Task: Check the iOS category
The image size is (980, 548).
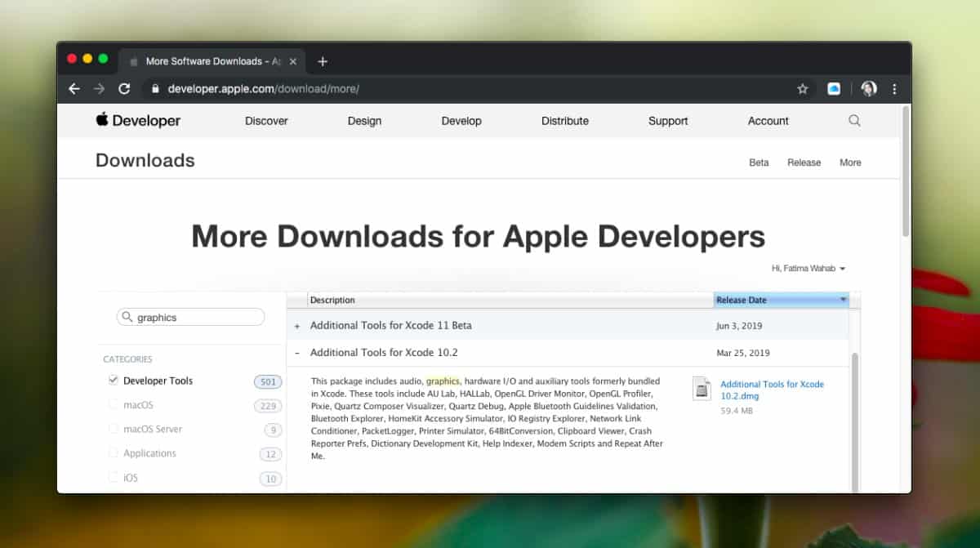Action: coord(114,478)
